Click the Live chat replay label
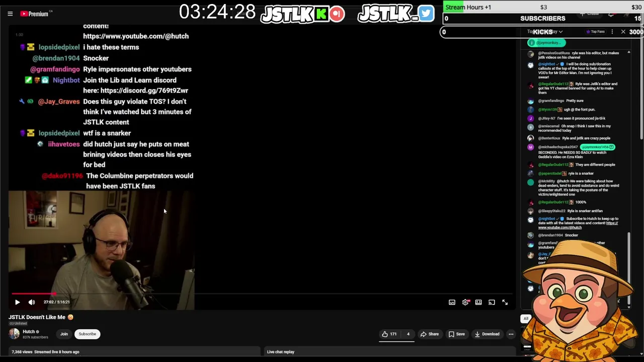644x362 pixels. click(280, 352)
